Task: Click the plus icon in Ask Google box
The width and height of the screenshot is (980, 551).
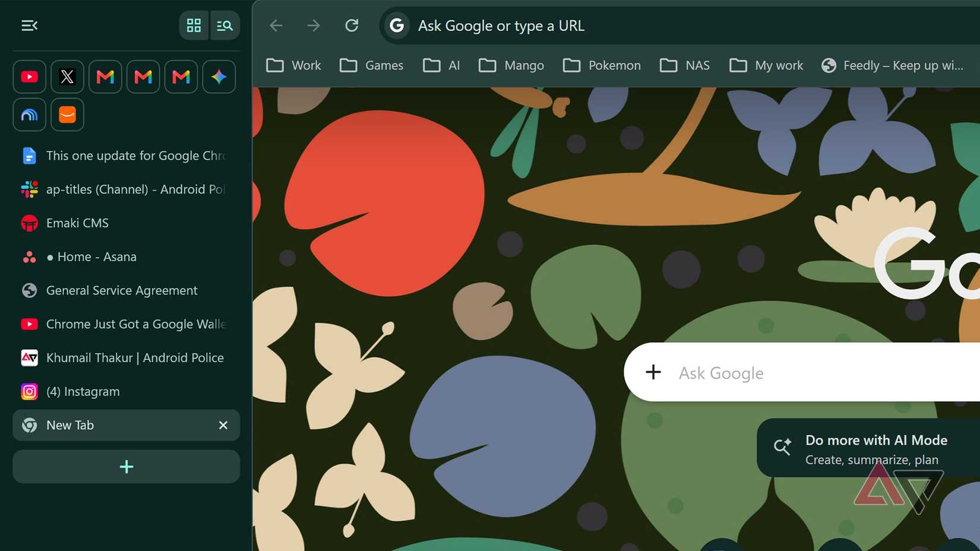Action: [x=653, y=372]
